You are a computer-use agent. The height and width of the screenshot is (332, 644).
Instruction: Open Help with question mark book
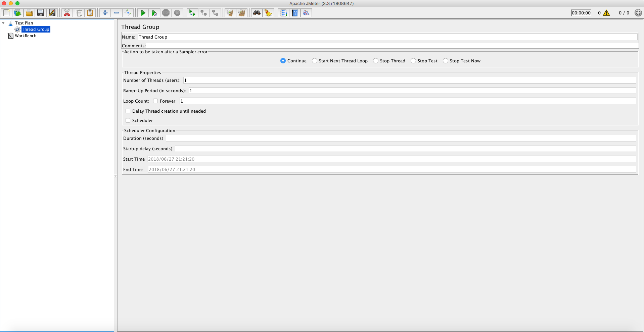coord(294,13)
